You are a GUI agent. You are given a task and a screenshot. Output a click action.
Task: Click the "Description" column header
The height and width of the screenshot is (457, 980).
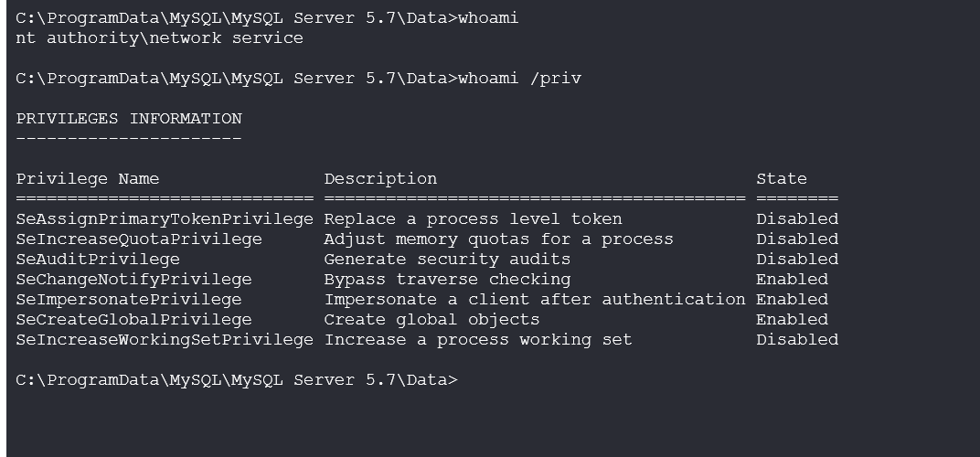pos(380,179)
